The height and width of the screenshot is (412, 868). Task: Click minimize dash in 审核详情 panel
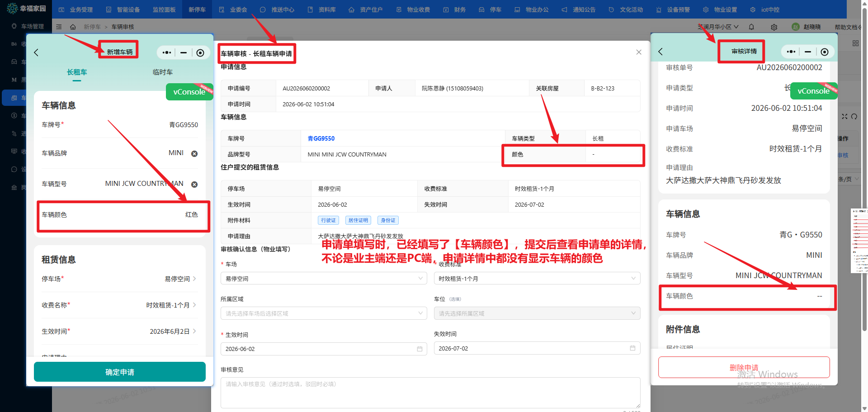tap(808, 52)
